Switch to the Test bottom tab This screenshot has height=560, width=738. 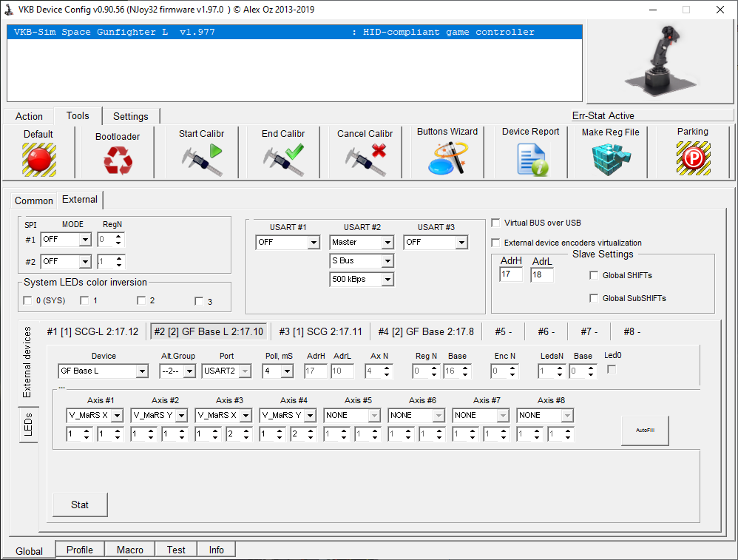coord(176,550)
